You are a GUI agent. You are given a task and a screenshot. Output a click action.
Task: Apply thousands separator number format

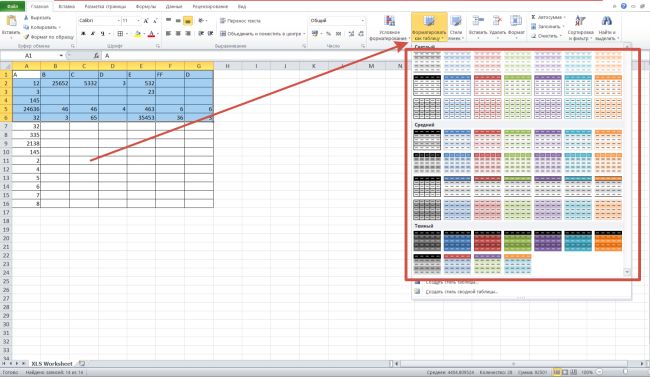338,34
